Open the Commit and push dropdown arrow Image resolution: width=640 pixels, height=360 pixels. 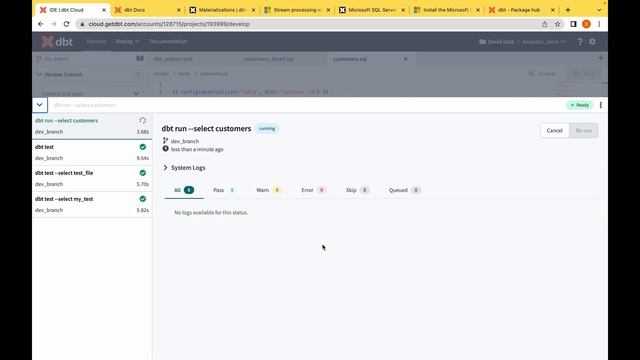(136, 93)
